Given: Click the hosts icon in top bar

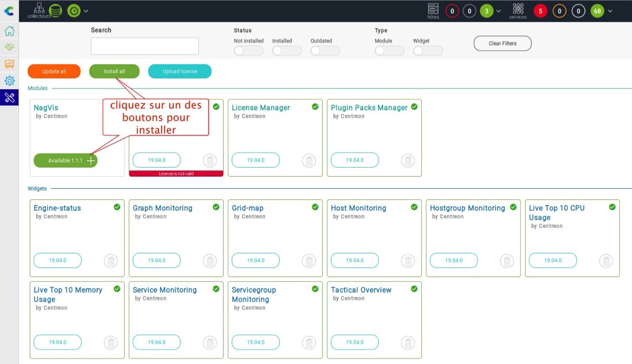Looking at the screenshot, I should click(433, 10).
